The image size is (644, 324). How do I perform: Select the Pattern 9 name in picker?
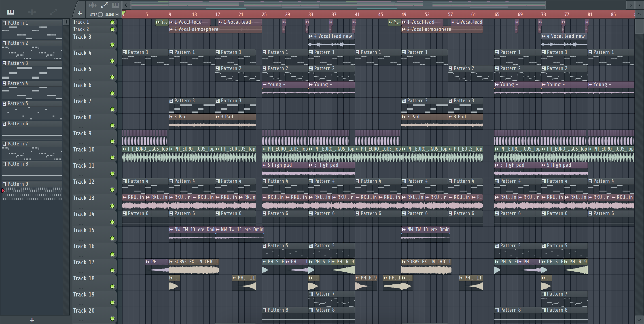coord(18,184)
